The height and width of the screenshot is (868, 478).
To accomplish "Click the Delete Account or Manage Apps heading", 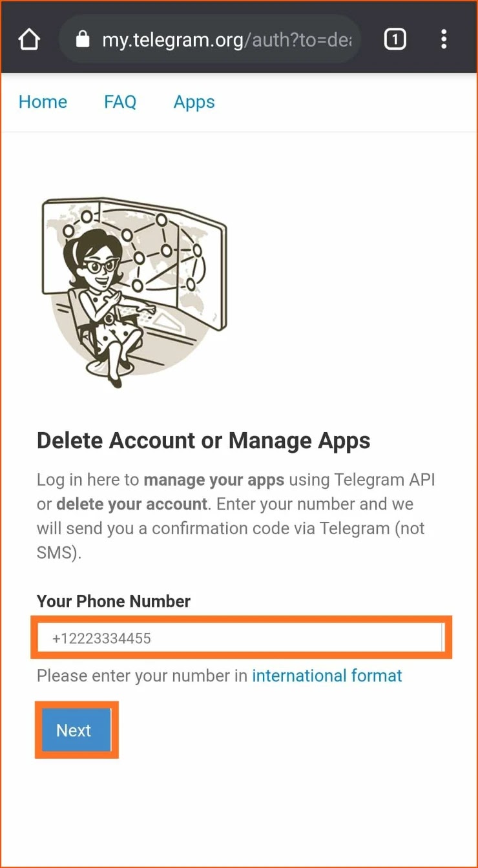I will click(203, 440).
